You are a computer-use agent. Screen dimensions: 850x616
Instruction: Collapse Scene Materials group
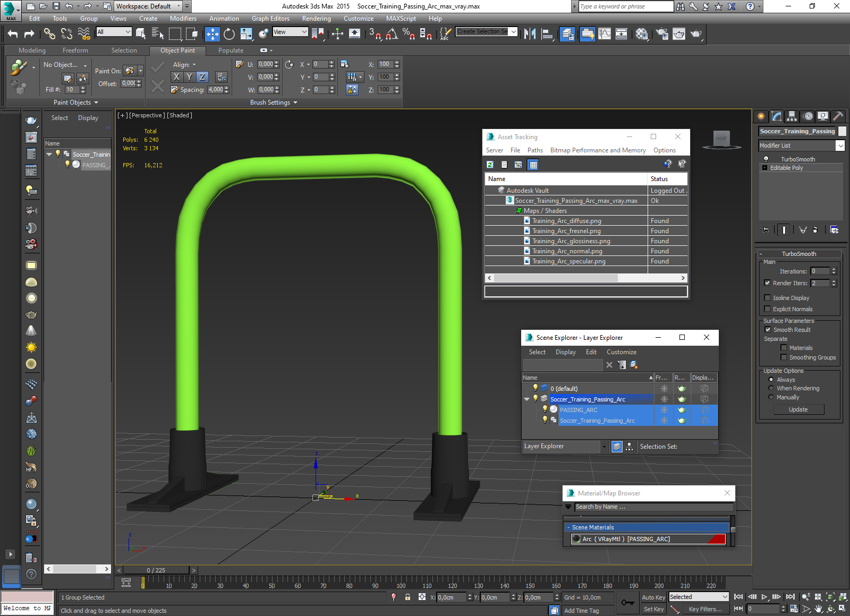point(568,527)
